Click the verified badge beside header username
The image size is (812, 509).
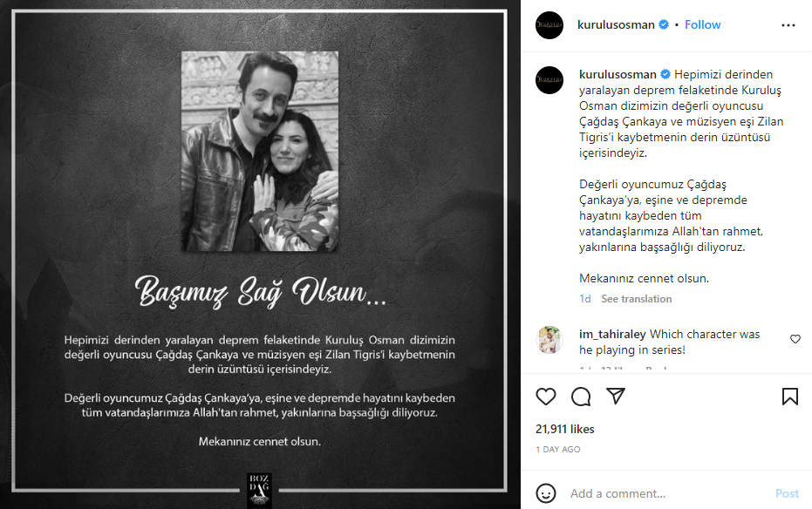point(664,24)
